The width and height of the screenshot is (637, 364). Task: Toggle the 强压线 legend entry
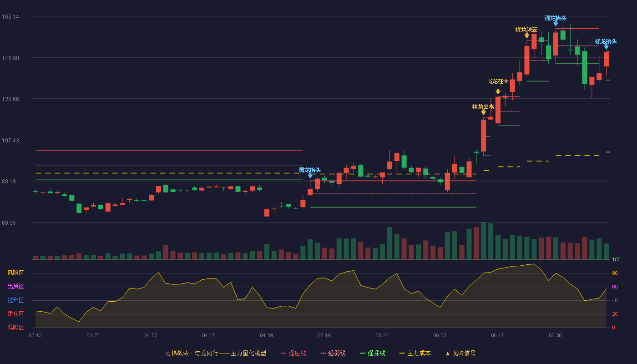coord(293,353)
